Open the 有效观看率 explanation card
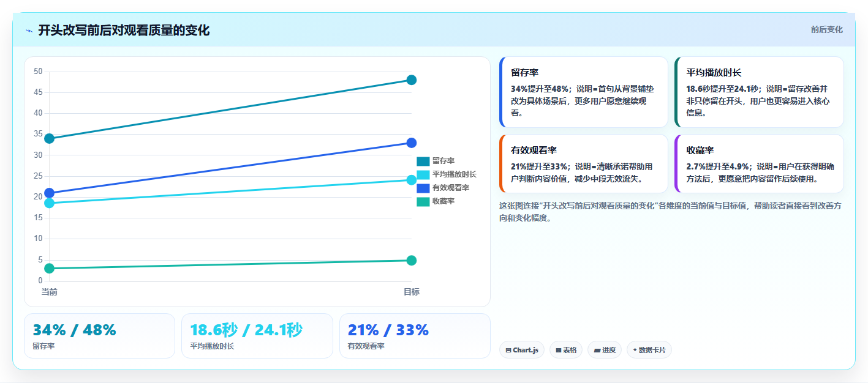The image size is (868, 383). click(584, 164)
